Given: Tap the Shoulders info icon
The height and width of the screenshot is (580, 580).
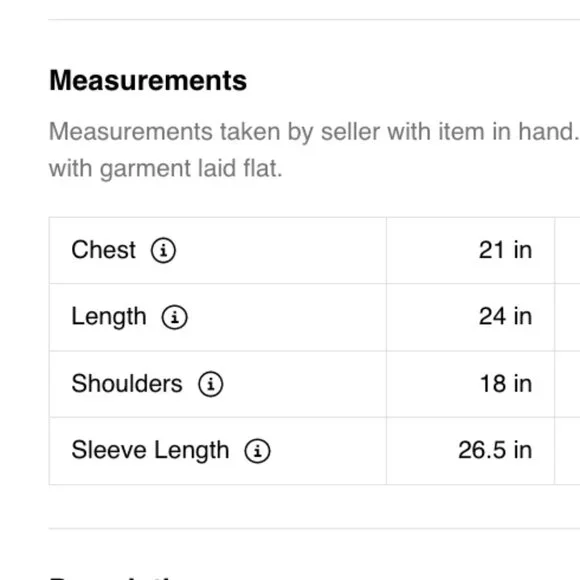Looking at the screenshot, I should (x=210, y=384).
